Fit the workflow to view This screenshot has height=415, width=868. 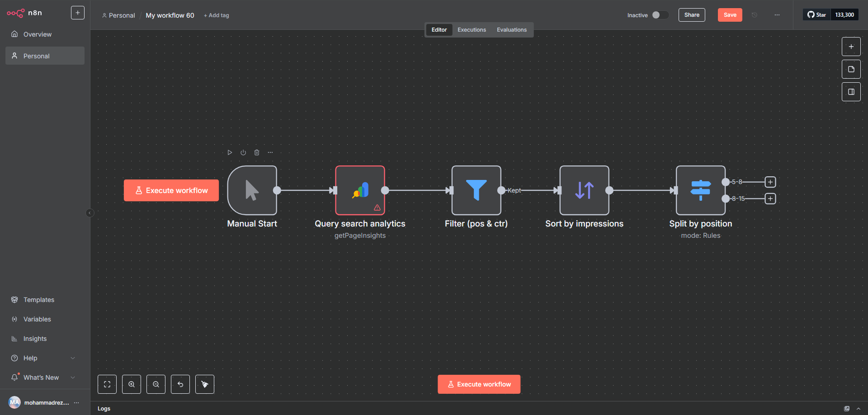point(107,384)
